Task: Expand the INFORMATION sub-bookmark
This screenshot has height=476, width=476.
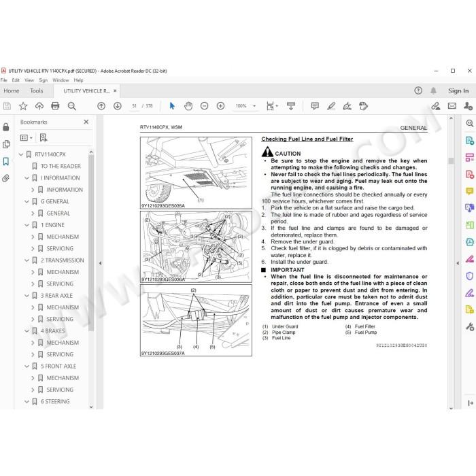Action: (x=33, y=190)
